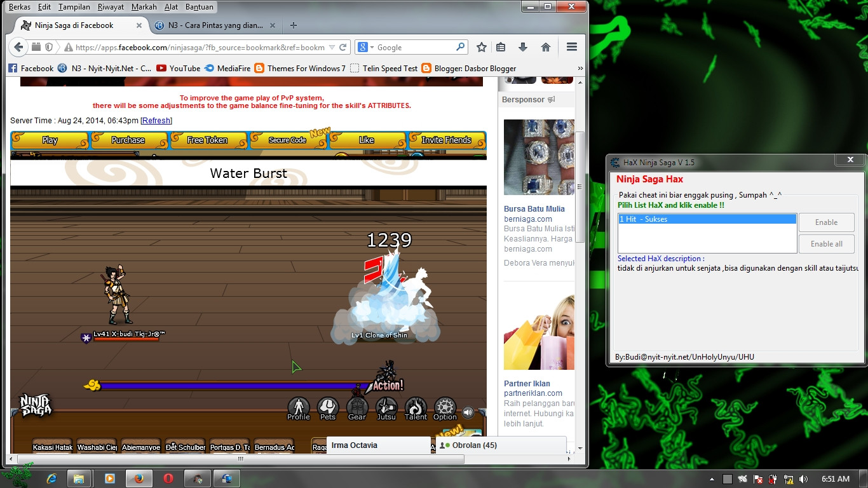Click the Facebook bookmark
The width and height of the screenshot is (868, 488).
(31, 68)
